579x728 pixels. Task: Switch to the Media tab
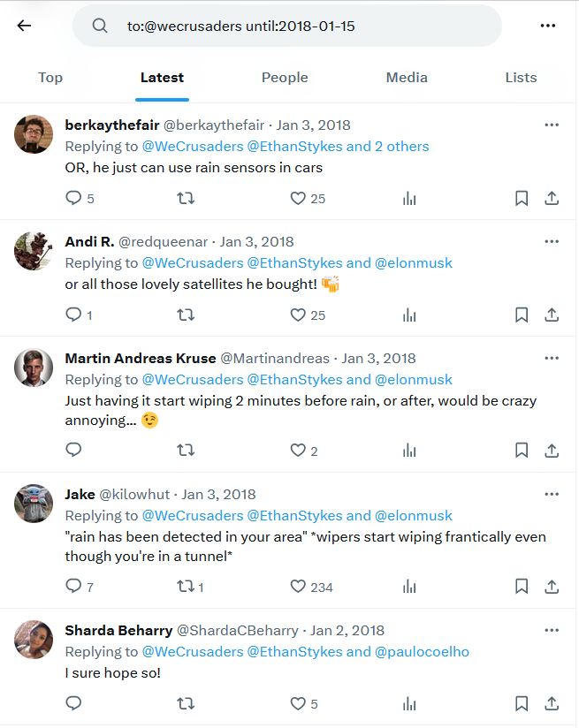pyautogui.click(x=407, y=78)
